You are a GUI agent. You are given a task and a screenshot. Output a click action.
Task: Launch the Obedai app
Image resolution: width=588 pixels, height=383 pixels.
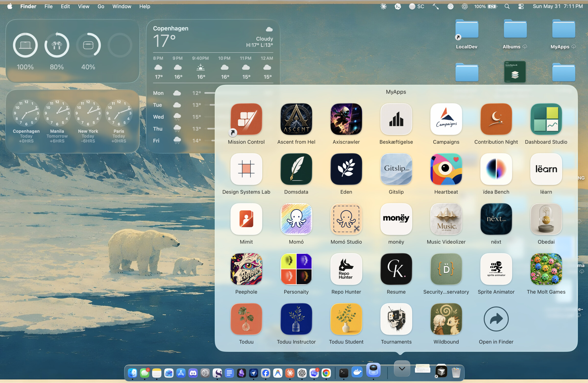(x=546, y=219)
